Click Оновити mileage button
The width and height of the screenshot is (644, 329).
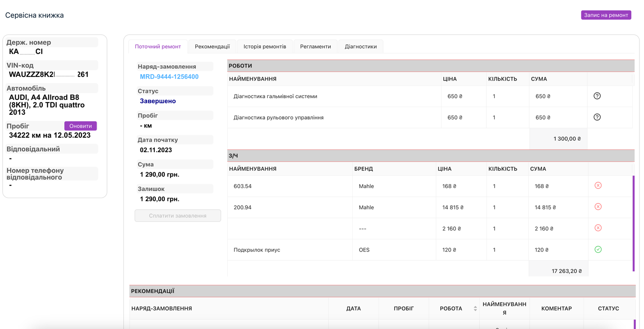pos(81,126)
